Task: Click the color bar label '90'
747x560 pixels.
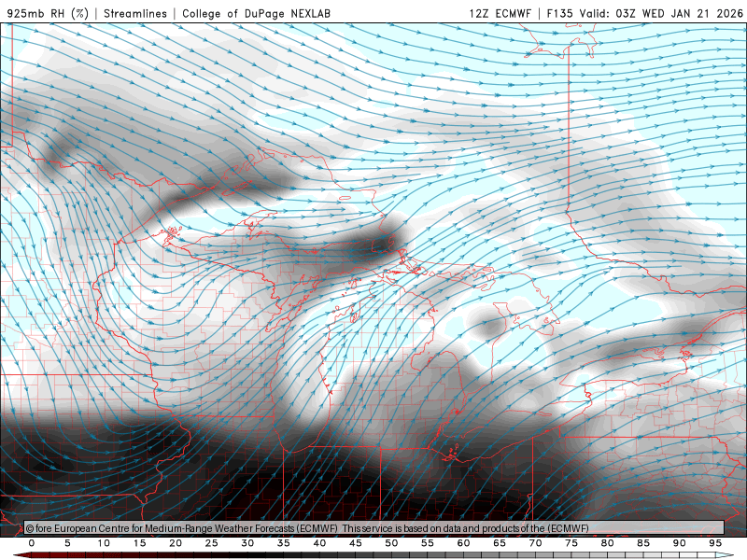Action: click(679, 543)
